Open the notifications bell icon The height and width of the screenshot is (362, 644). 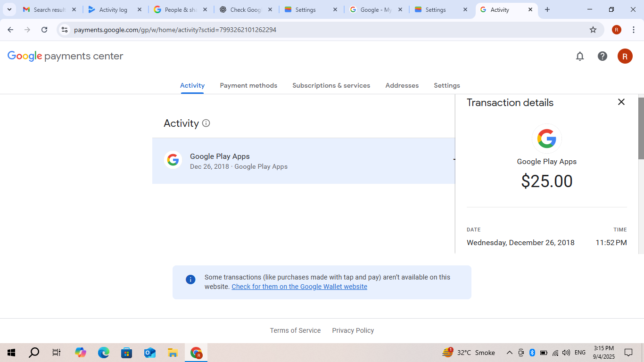tap(580, 56)
